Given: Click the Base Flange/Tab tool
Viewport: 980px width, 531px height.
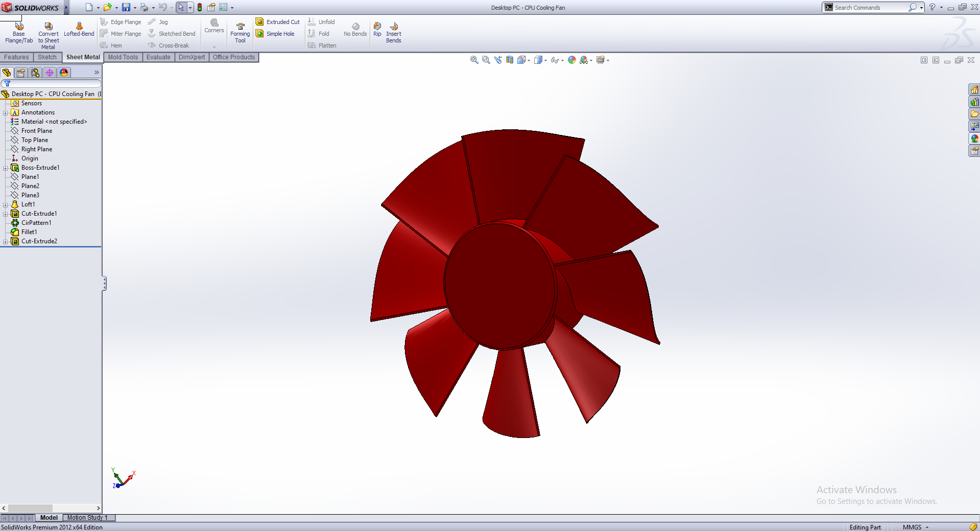Looking at the screenshot, I should (x=19, y=32).
